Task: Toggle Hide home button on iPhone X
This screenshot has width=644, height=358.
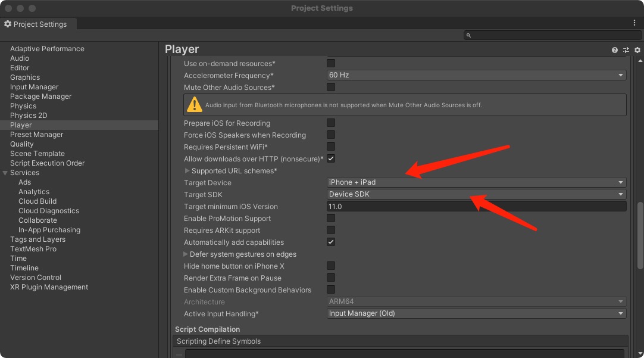Action: [330, 266]
